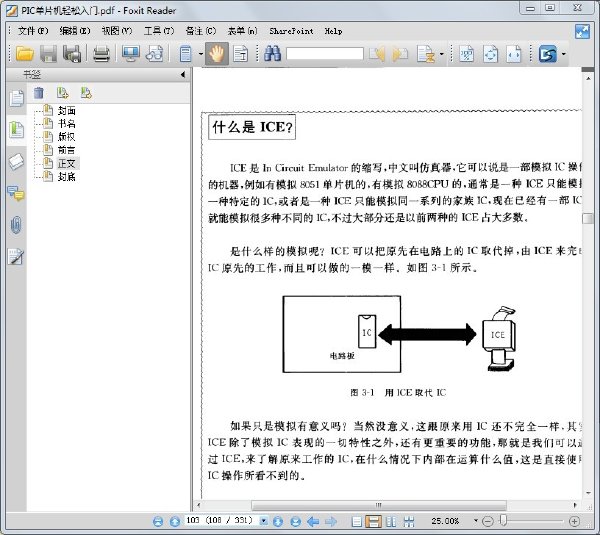Open the 视图 (V) menu
The height and width of the screenshot is (535, 600).
[x=117, y=31]
